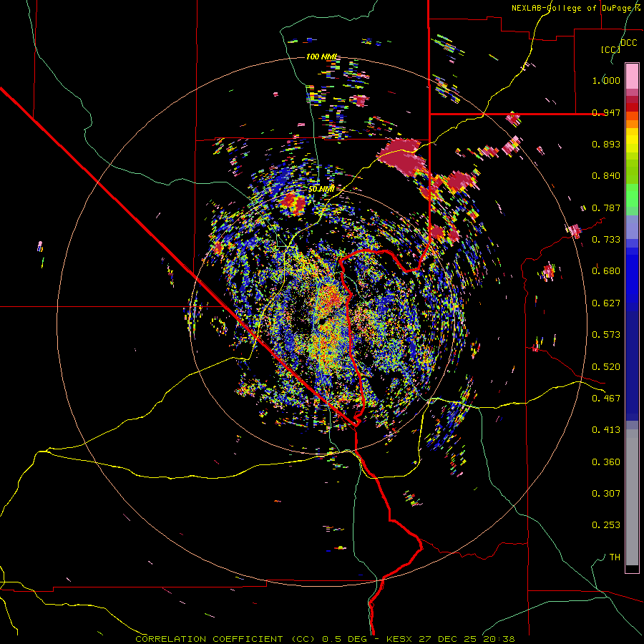The width and height of the screenshot is (644, 644).
Task: Click the 0.253 legend value
Action: pos(606,525)
